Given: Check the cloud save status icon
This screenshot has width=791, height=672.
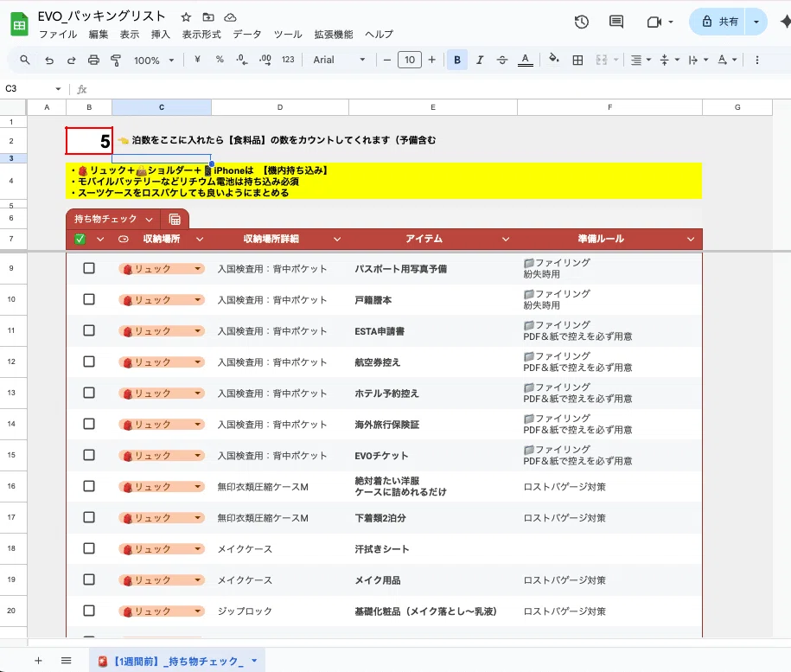Looking at the screenshot, I should pos(230,17).
